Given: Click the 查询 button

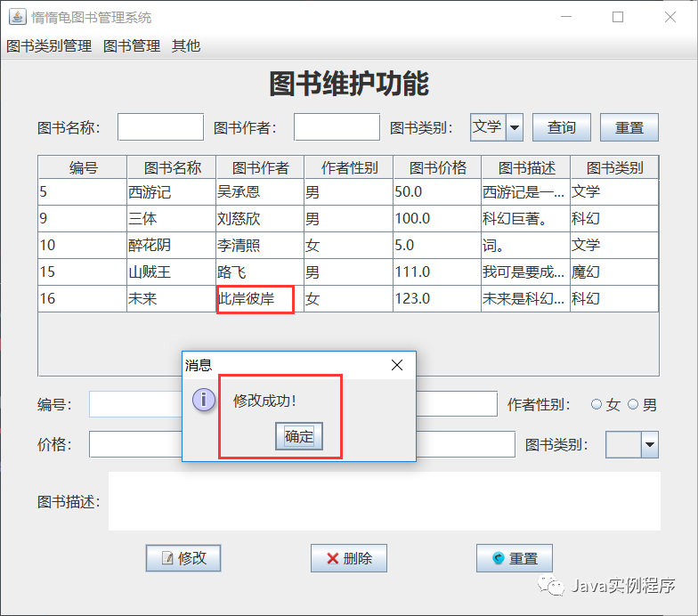Looking at the screenshot, I should tap(561, 127).
